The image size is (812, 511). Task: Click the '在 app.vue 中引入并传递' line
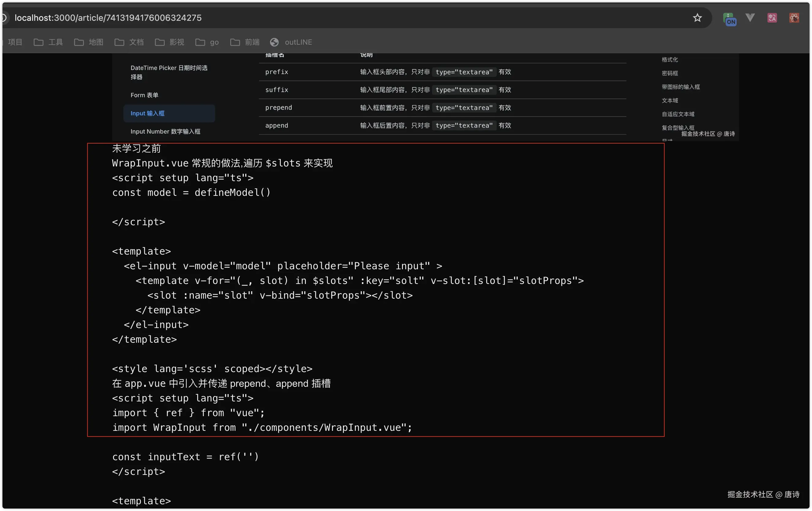pos(221,383)
